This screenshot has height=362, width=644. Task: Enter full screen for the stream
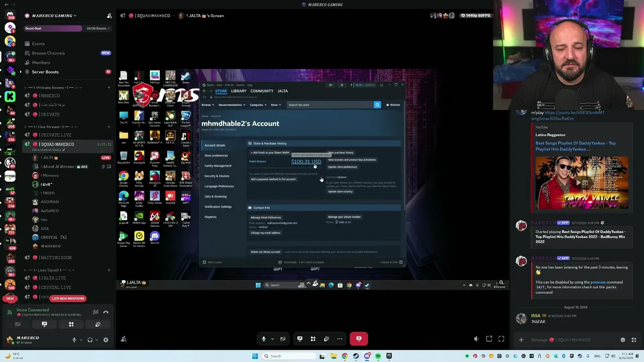click(x=501, y=339)
